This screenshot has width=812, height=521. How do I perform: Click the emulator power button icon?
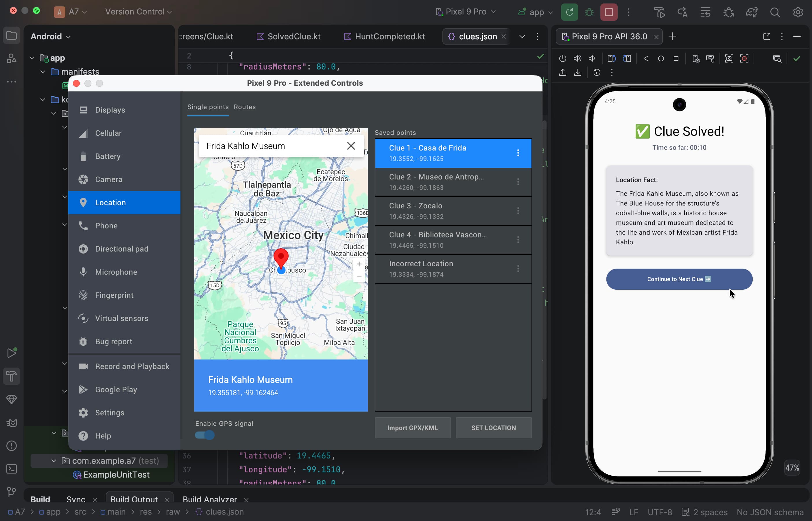coord(563,58)
